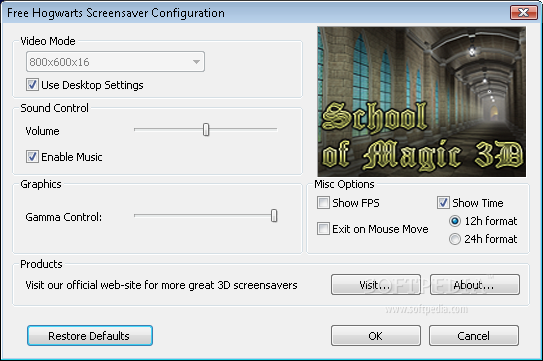The height and width of the screenshot is (361, 543).
Task: Click the Volume label
Action: point(42,131)
